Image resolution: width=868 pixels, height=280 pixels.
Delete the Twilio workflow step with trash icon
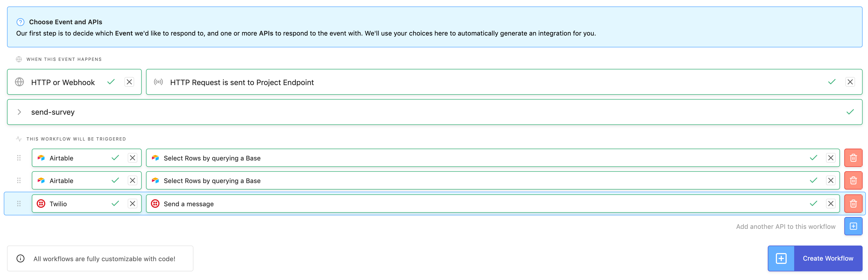[x=853, y=204]
